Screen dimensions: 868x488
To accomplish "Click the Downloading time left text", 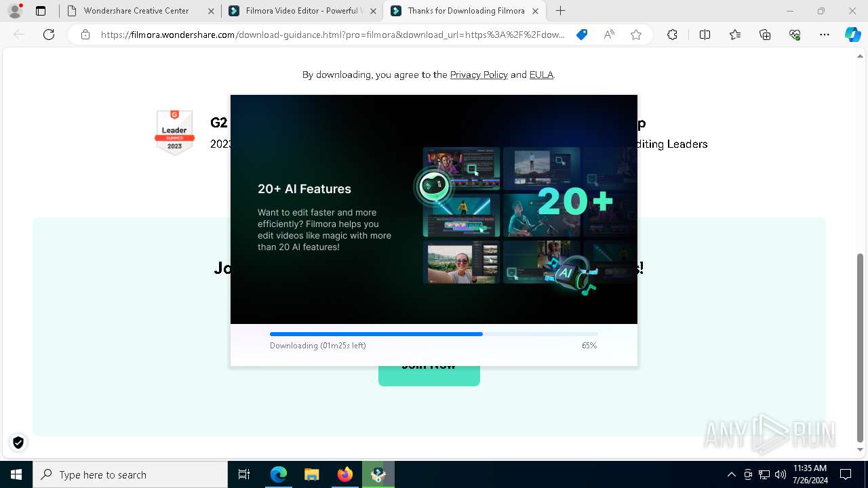I will 318,346.
